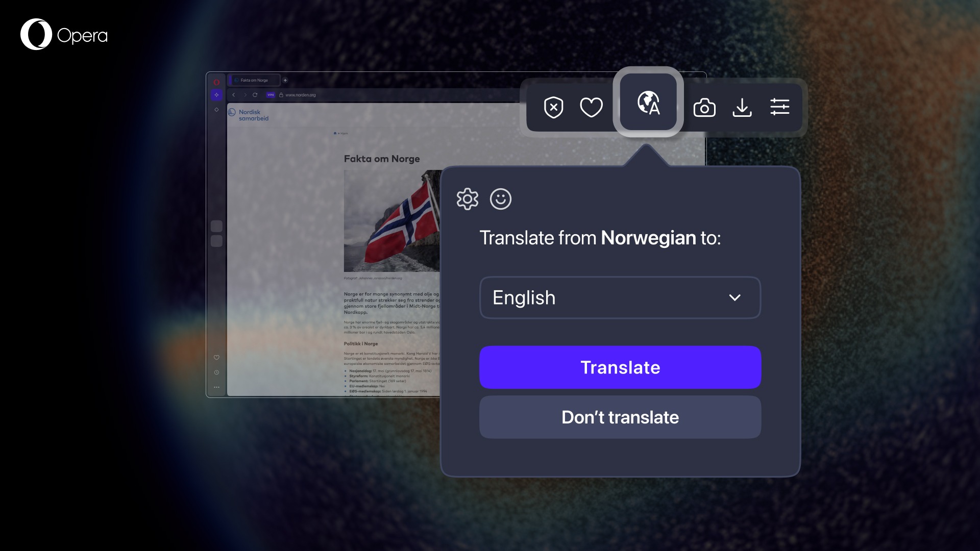Viewport: 980px width, 551px height.
Task: Go back with the back arrow
Action: pos(234,95)
